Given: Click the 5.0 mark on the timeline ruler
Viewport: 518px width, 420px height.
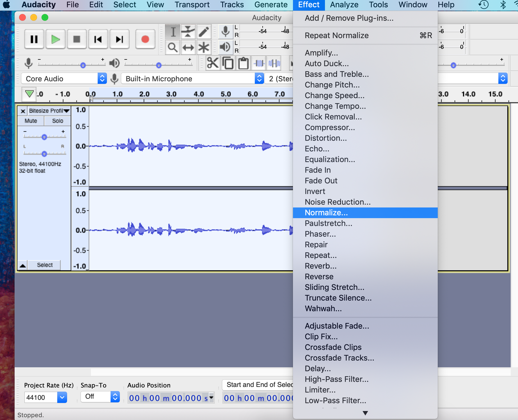Looking at the screenshot, I should [x=226, y=94].
